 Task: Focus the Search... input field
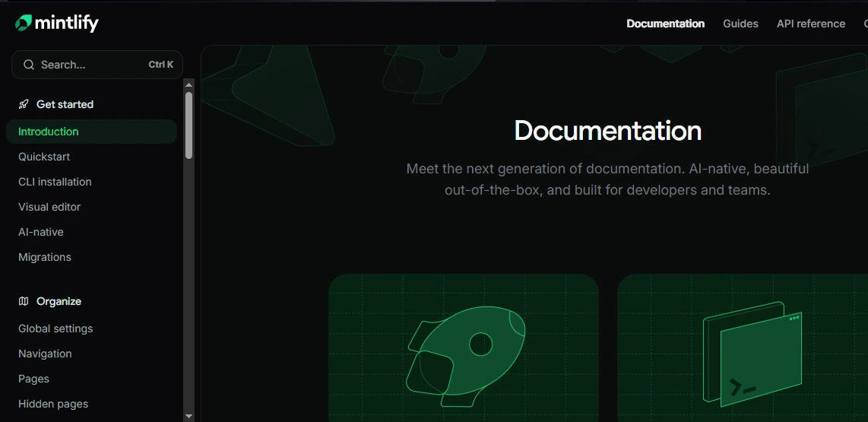click(97, 65)
